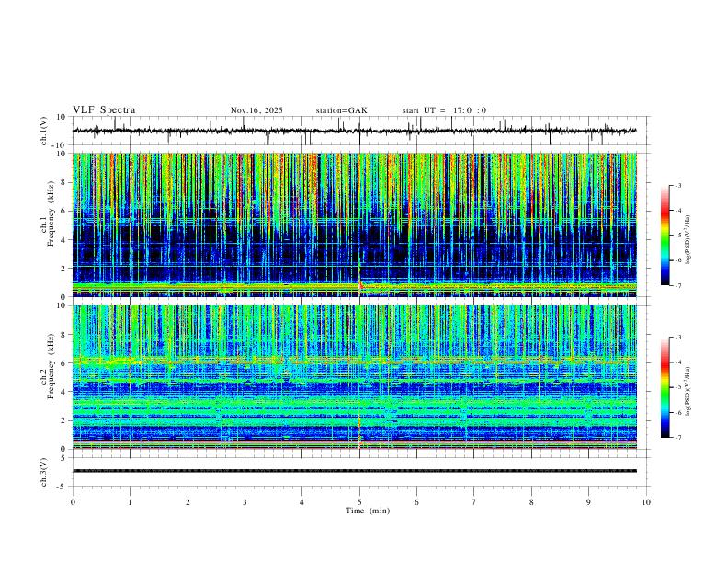Click the date 'Nov.16, 2025'
This screenshot has height=563, width=728.
pos(256,110)
